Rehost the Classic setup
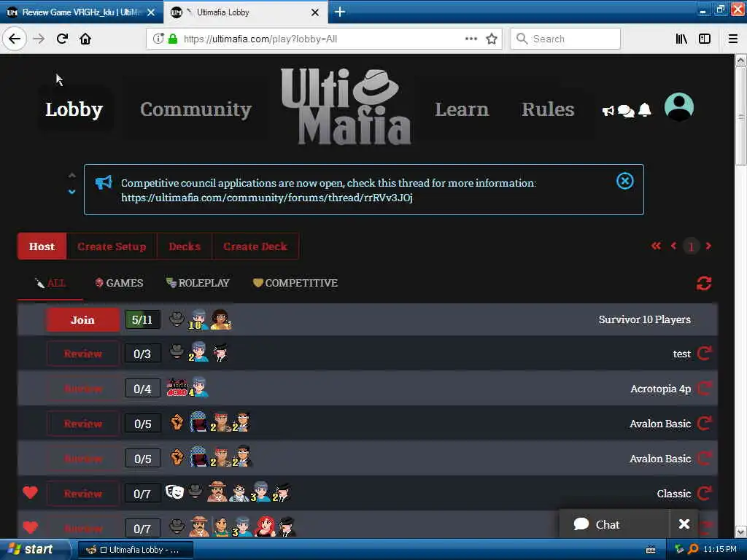 [x=704, y=494]
